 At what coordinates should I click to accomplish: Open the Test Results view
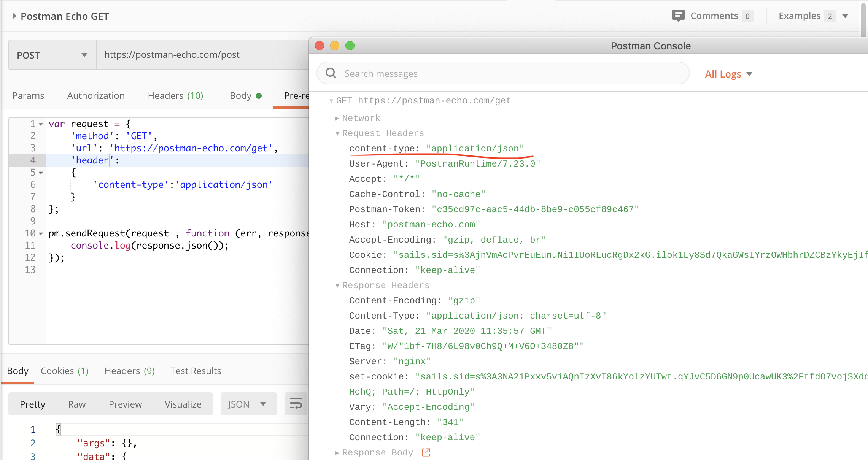(x=196, y=371)
